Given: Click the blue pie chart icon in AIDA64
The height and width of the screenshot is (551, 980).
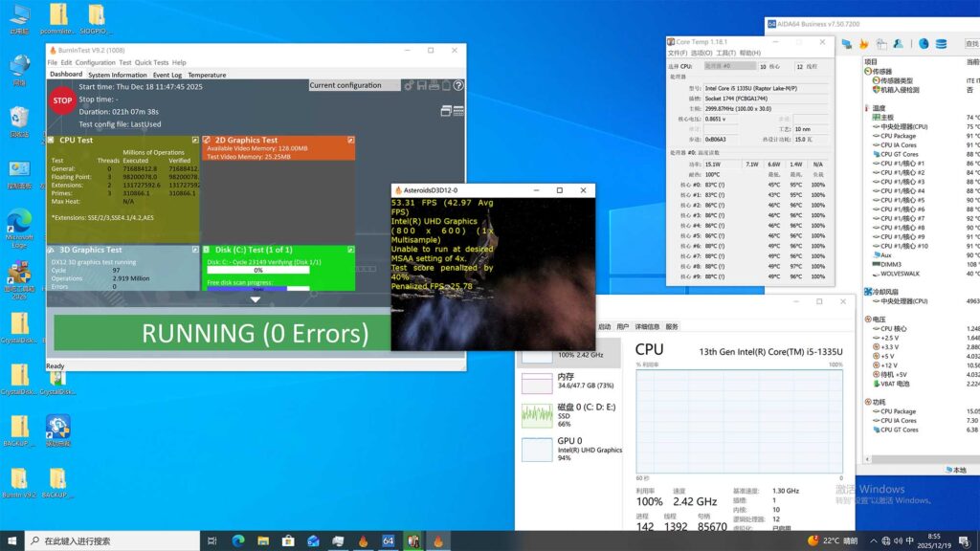Looking at the screenshot, I should (x=924, y=44).
